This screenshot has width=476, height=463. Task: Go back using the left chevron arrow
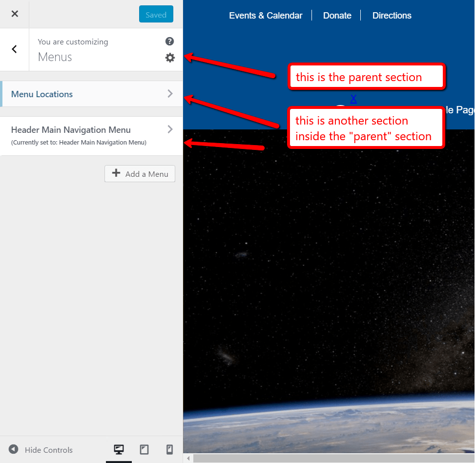tap(14, 49)
